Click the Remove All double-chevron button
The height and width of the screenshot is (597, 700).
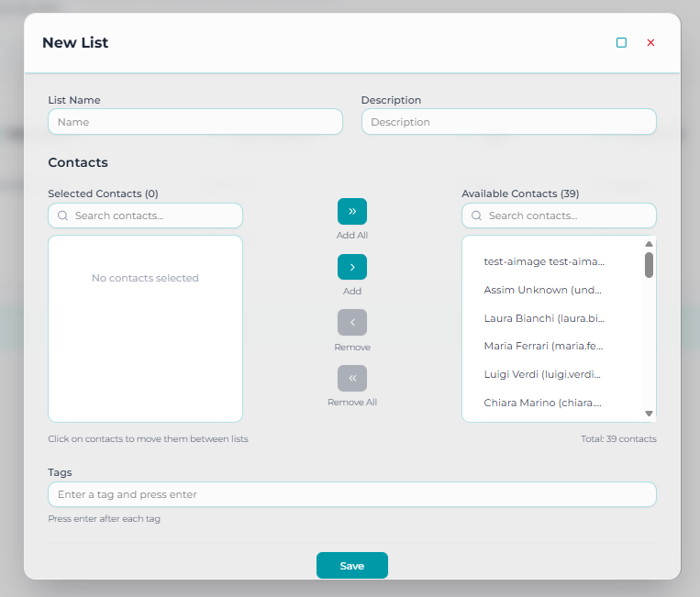[352, 378]
